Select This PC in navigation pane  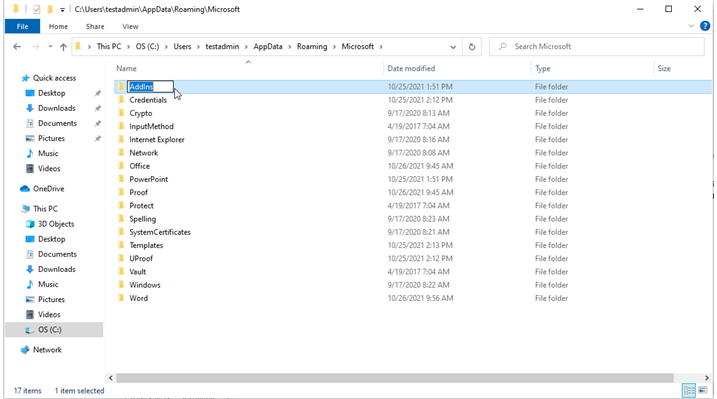tap(45, 209)
